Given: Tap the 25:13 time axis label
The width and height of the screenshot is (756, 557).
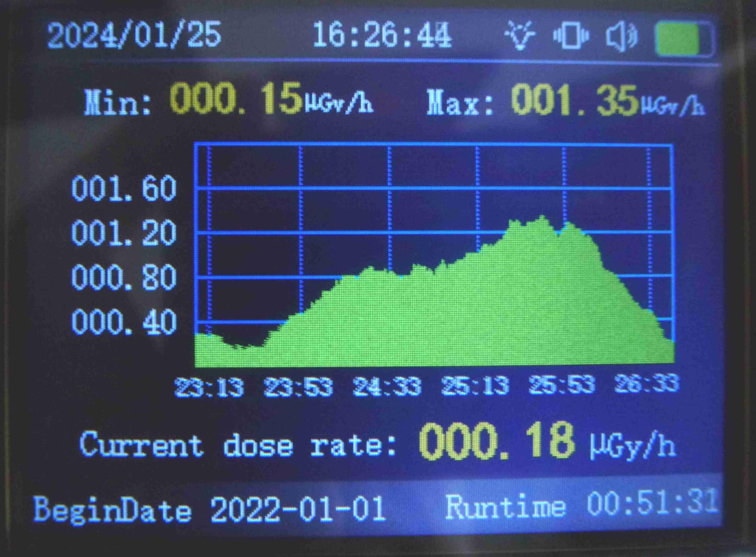Looking at the screenshot, I should (475, 385).
